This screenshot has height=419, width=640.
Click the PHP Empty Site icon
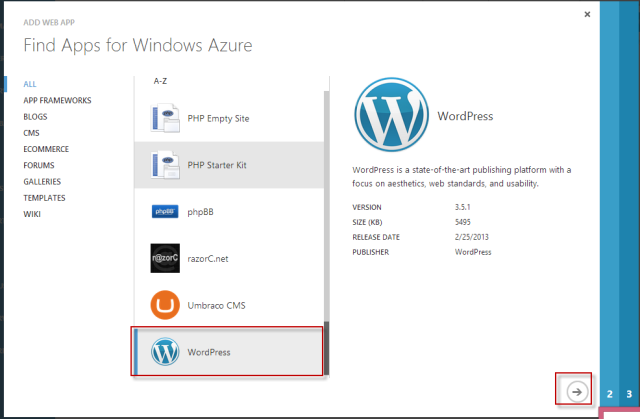click(x=165, y=118)
